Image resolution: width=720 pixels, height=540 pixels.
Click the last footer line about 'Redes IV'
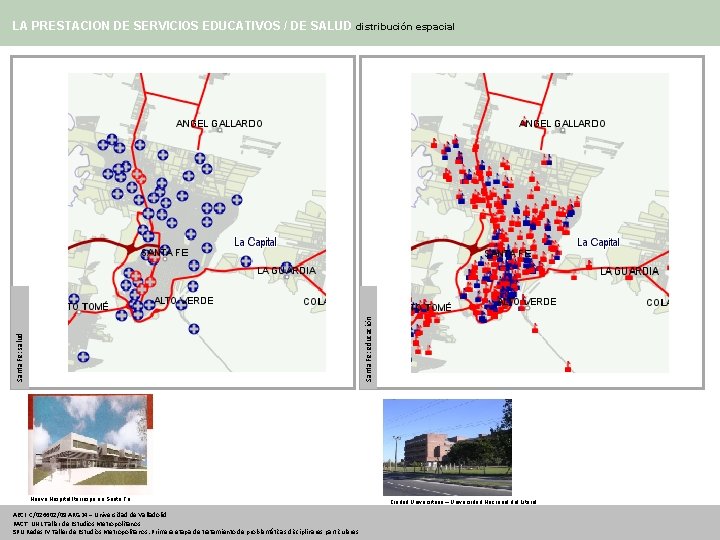click(186, 532)
